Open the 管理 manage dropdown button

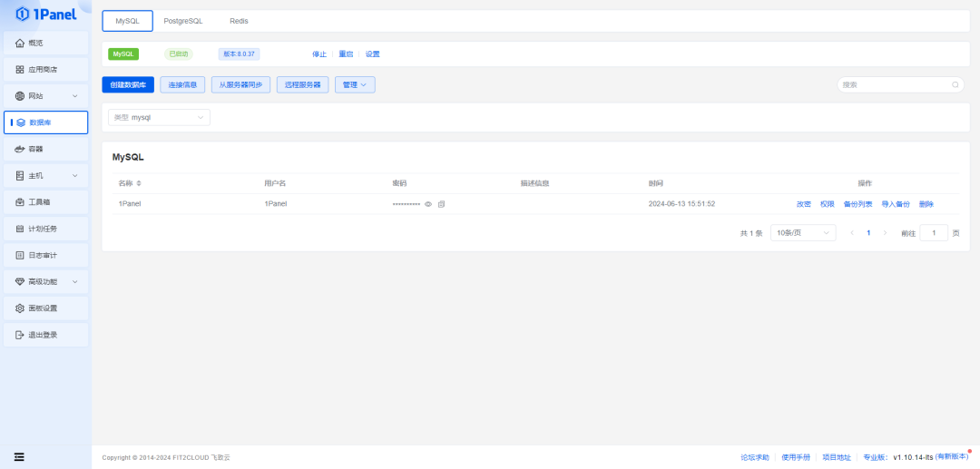(x=355, y=84)
